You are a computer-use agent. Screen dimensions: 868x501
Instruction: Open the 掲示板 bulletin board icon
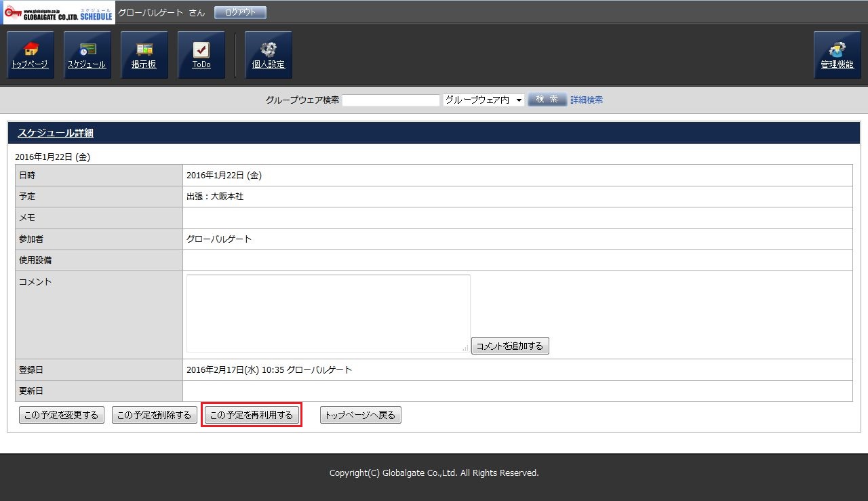tap(144, 55)
